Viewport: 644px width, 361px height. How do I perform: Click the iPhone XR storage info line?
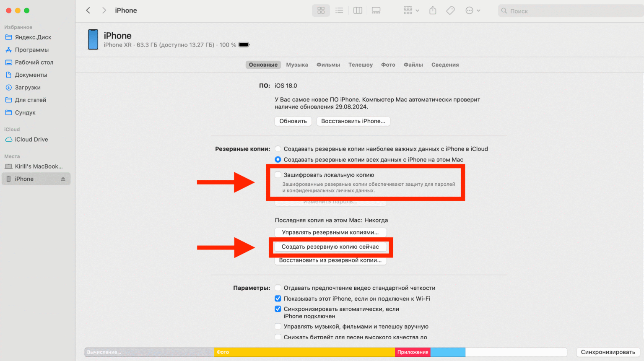(x=170, y=45)
